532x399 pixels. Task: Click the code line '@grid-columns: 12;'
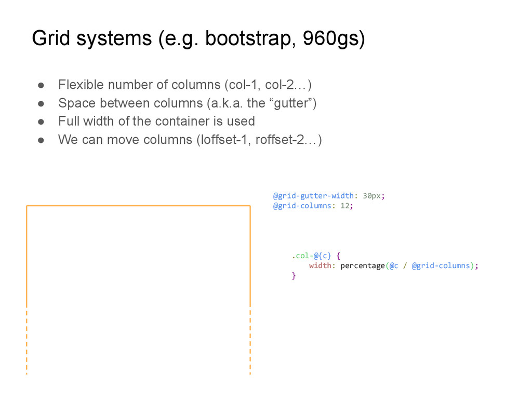point(313,206)
